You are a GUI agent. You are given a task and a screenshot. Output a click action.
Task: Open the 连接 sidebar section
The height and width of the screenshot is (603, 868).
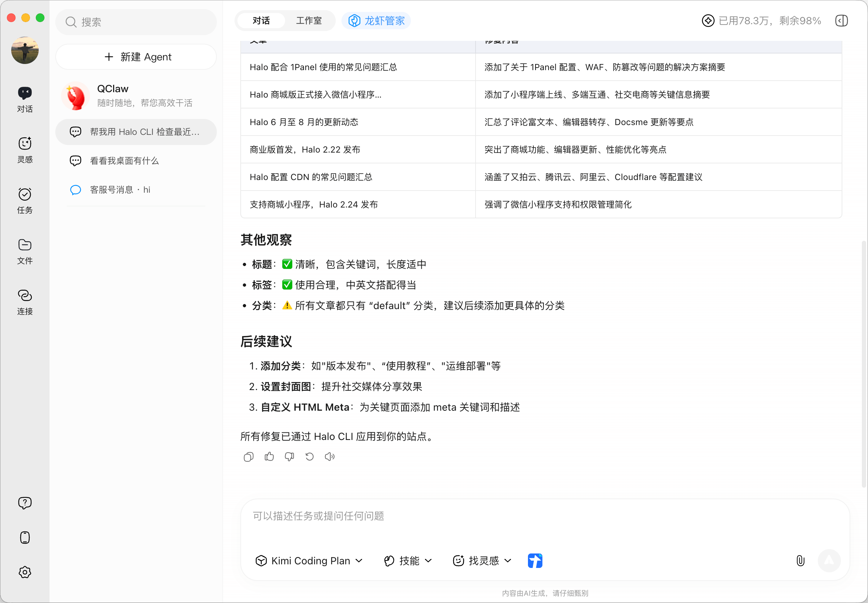tap(25, 302)
